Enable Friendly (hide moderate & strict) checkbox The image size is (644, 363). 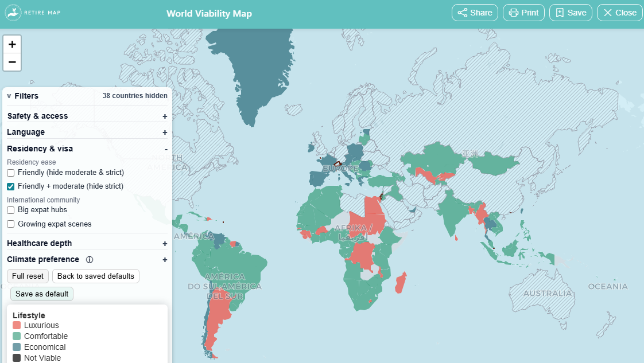pos(11,173)
